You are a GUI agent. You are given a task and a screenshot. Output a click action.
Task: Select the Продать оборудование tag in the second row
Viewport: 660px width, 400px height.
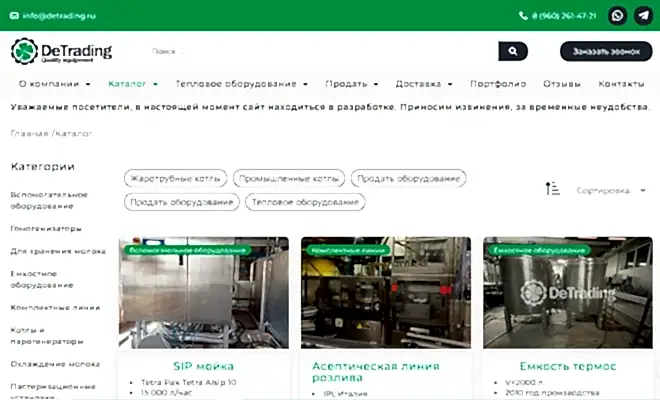pos(182,202)
